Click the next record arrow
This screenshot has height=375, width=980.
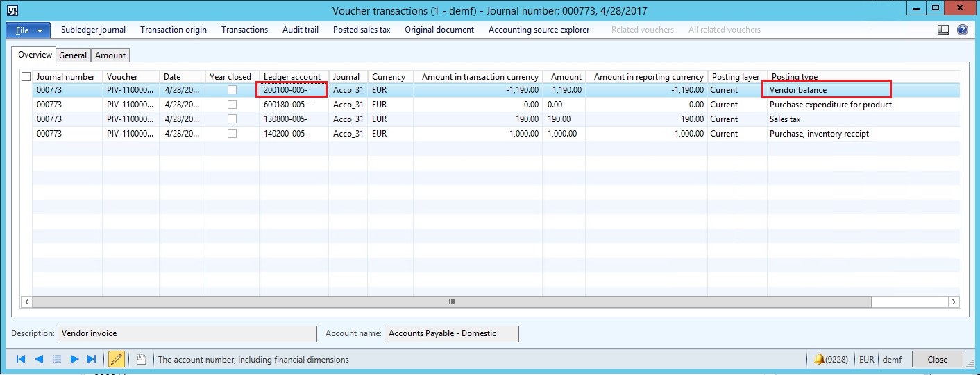click(x=75, y=359)
